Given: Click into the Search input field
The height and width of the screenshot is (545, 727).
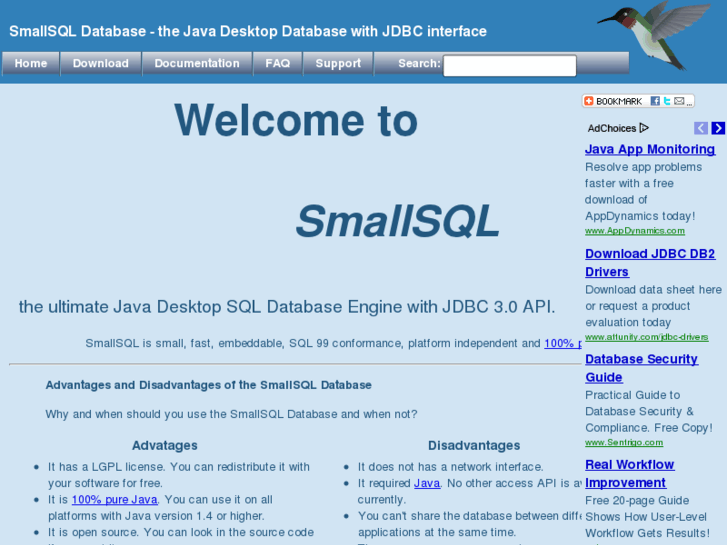Looking at the screenshot, I should [510, 65].
